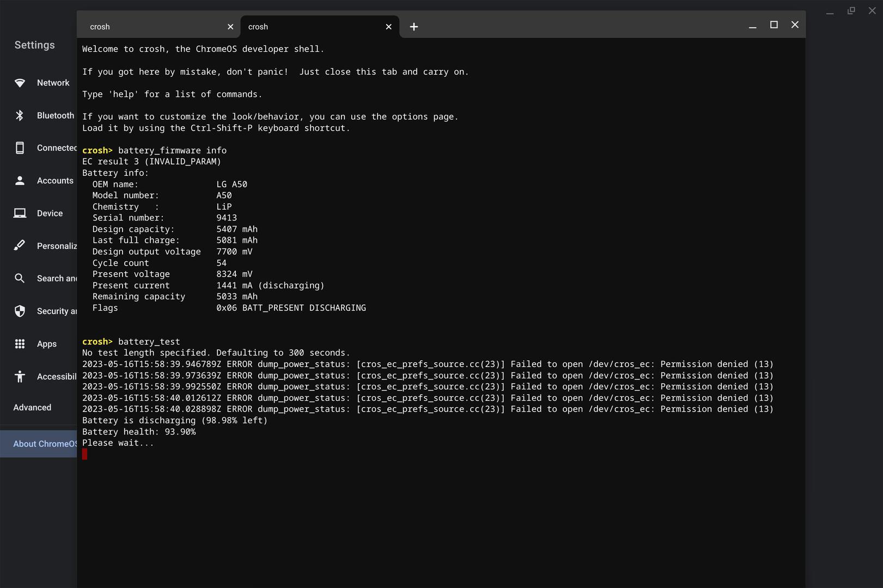
Task: Close the second crosh tab
Action: click(x=388, y=27)
